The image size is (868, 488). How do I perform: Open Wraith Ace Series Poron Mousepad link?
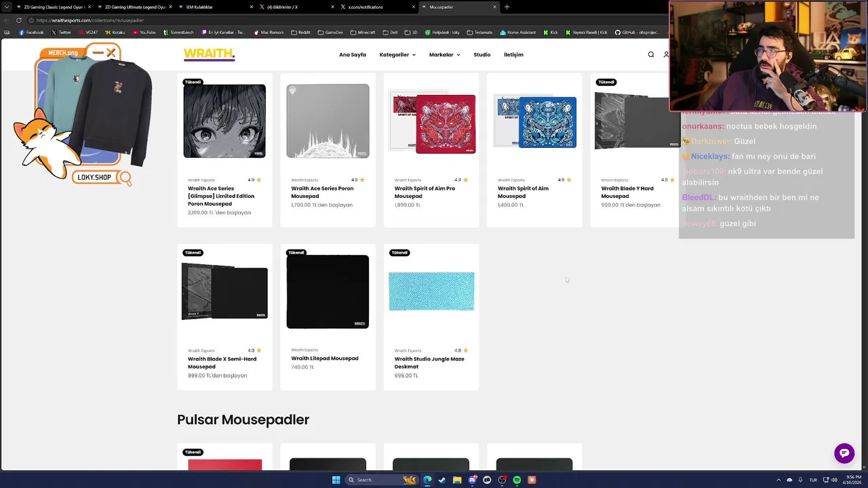[322, 192]
